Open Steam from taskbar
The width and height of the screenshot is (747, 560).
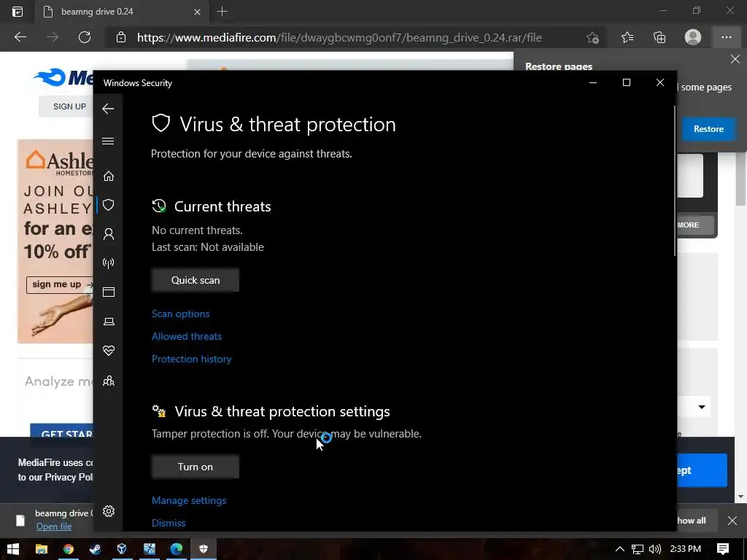[x=95, y=549]
